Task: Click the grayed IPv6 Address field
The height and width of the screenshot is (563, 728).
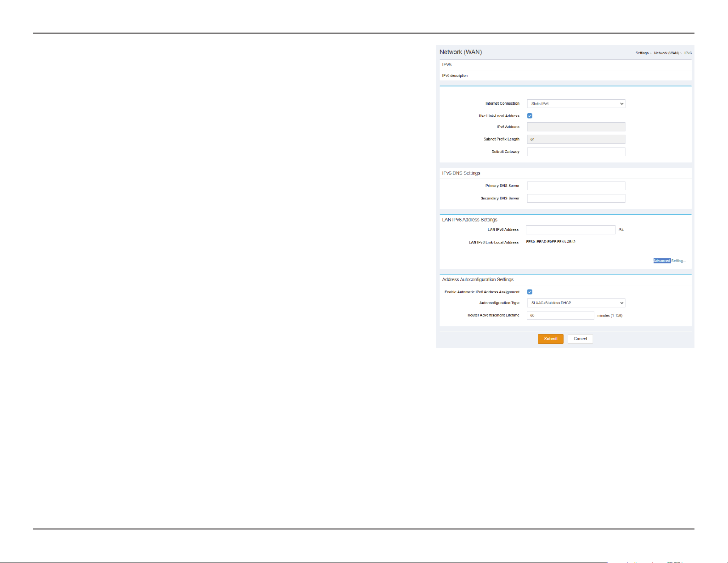Action: pos(576,127)
